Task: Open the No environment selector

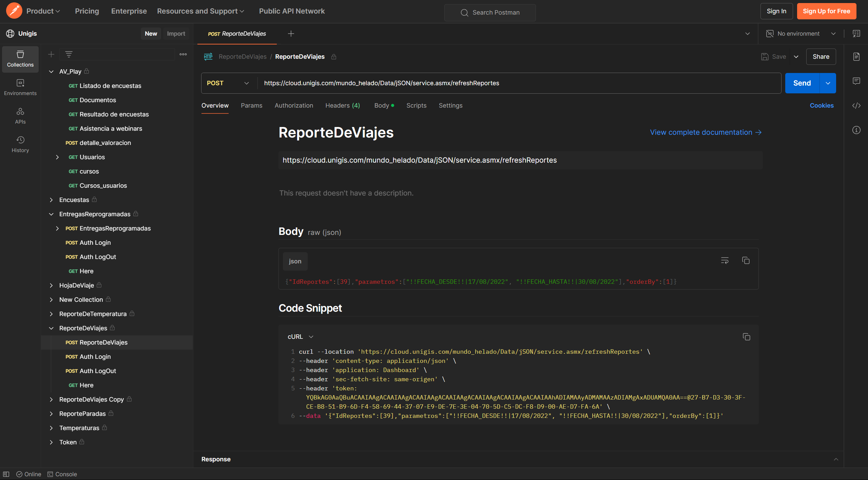Action: [x=801, y=34]
